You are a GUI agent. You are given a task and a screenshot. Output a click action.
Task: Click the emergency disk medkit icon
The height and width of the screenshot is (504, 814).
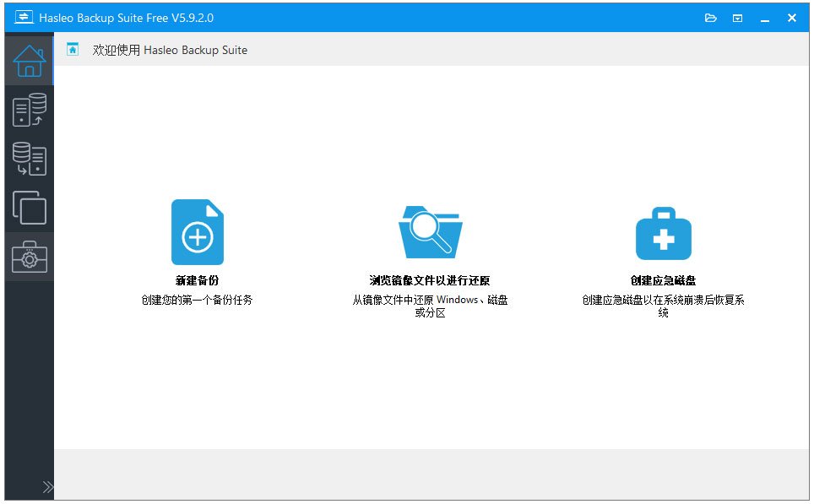tap(664, 233)
